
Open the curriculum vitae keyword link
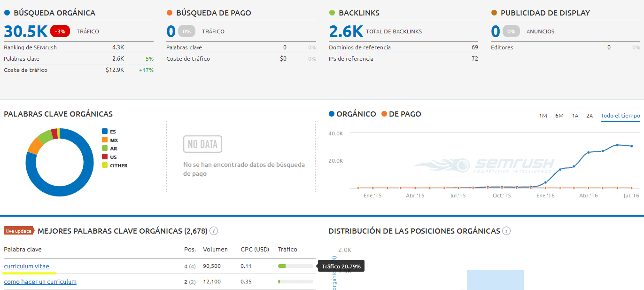(x=26, y=266)
